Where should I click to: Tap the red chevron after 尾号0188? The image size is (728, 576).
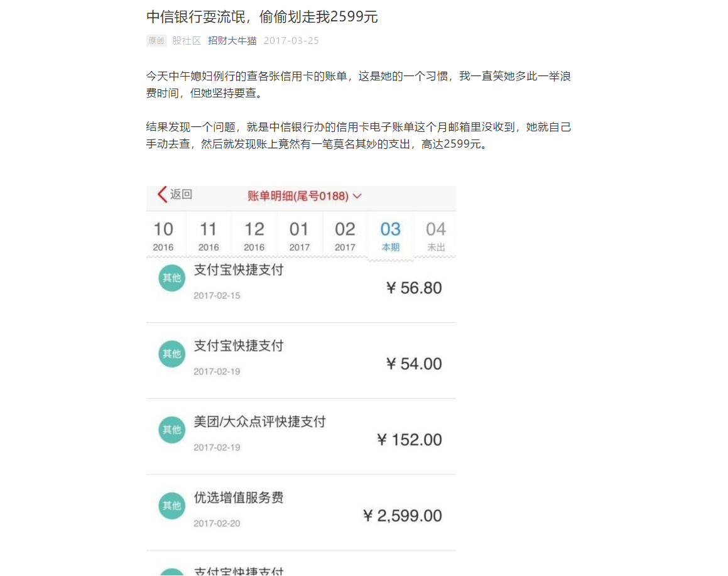[356, 195]
